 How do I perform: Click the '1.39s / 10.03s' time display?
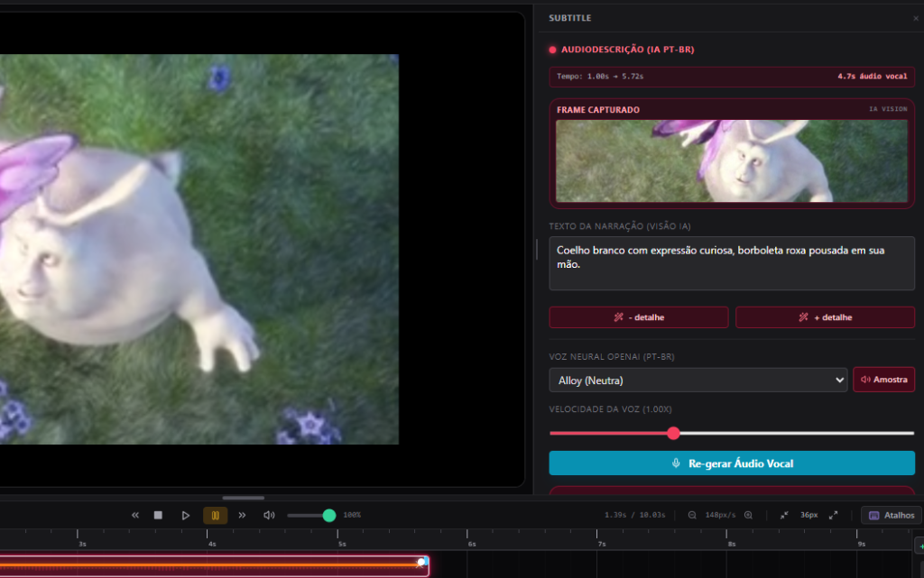pos(634,515)
